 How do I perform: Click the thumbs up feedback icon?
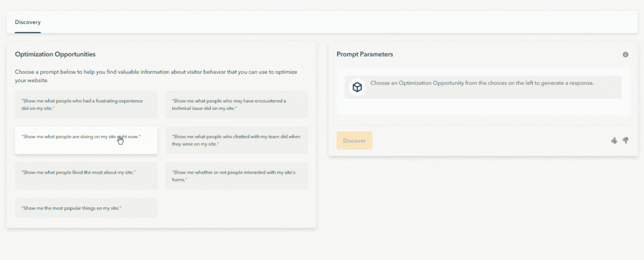614,141
